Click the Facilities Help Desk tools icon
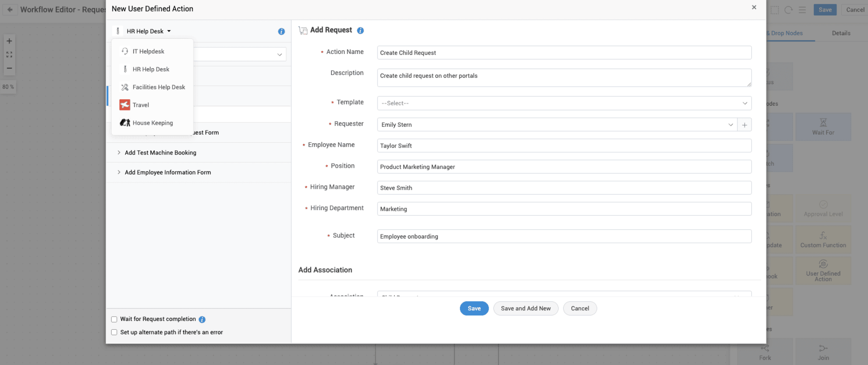The height and width of the screenshot is (365, 868). (125, 87)
